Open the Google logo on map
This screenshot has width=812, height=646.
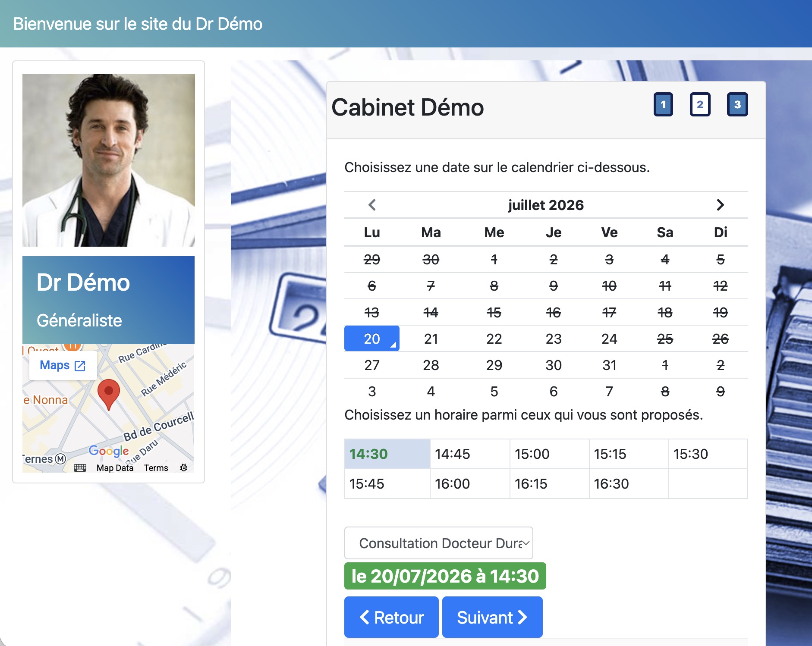(109, 451)
